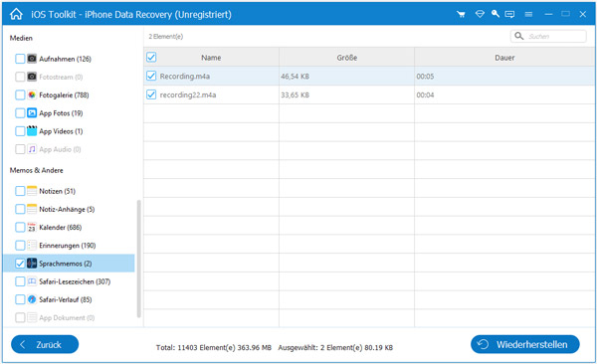Viewport: 597px width, 364px height.
Task: Click the 00:04 duration cell
Action: point(425,94)
